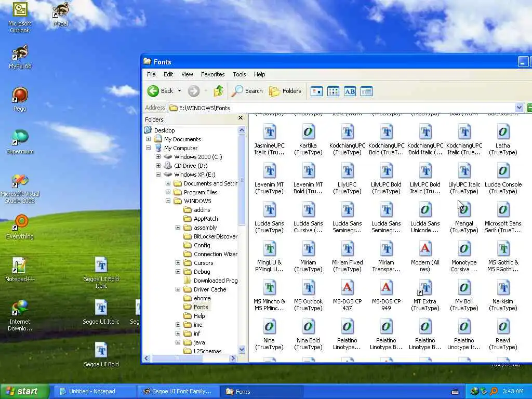Select Kartika (TrueType) font
Screen dimensions: 532x399
[x=308, y=139]
